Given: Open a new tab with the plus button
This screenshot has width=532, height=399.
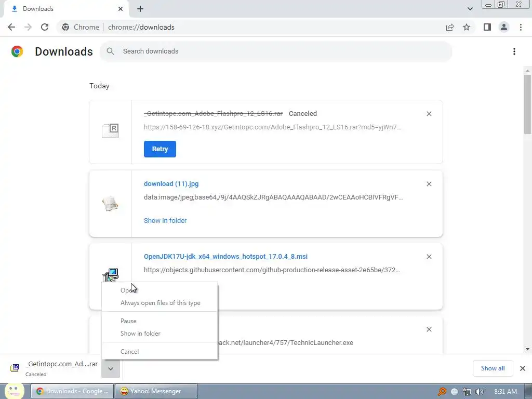Looking at the screenshot, I should [x=140, y=9].
